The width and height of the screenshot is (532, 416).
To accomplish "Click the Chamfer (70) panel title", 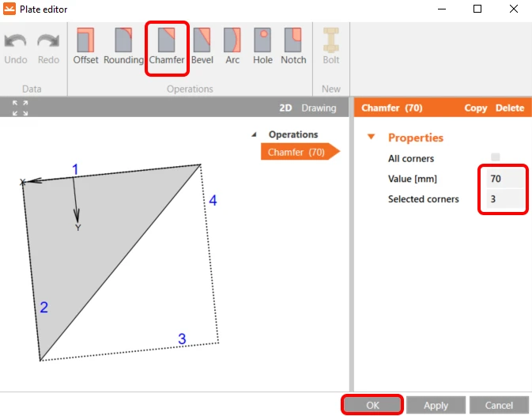I will coord(391,108).
